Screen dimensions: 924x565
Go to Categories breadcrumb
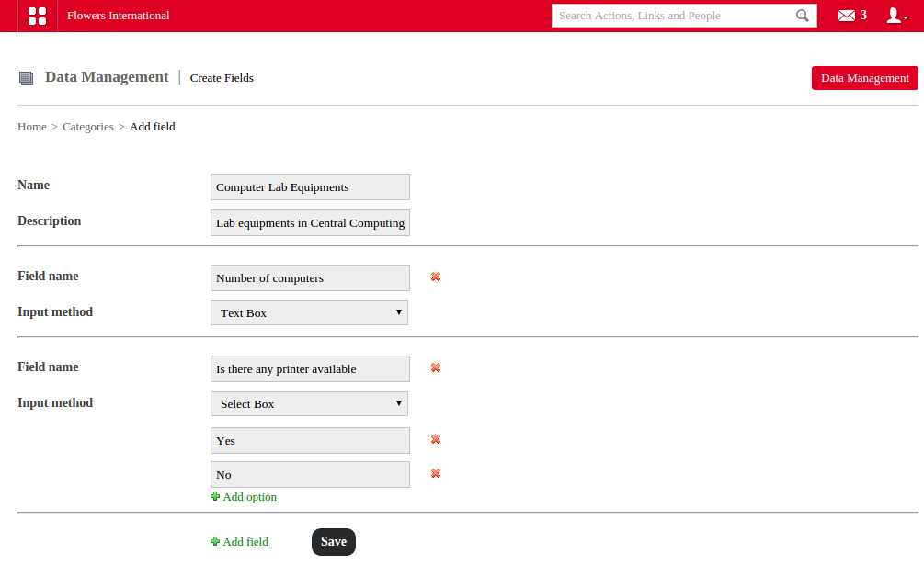[x=88, y=127]
